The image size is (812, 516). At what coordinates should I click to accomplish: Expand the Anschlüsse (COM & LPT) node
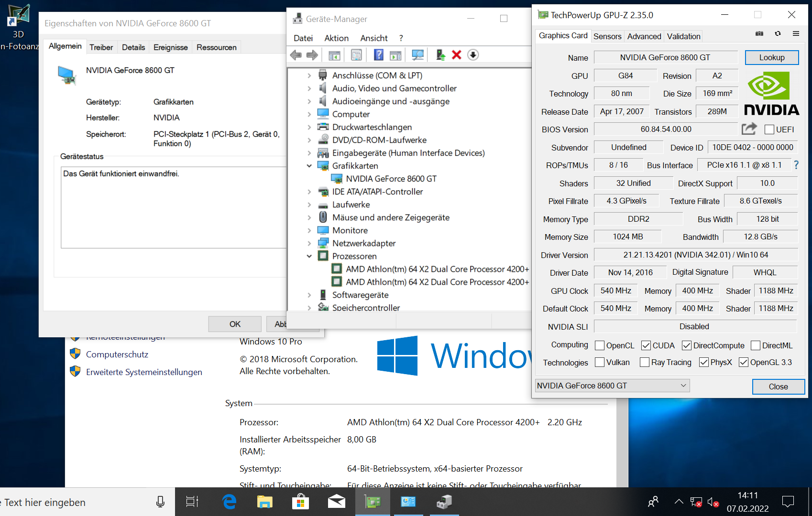click(309, 75)
